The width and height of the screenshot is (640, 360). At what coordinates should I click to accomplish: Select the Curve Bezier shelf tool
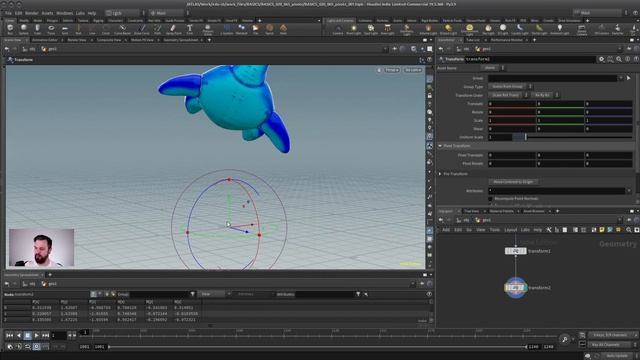pos(122,29)
